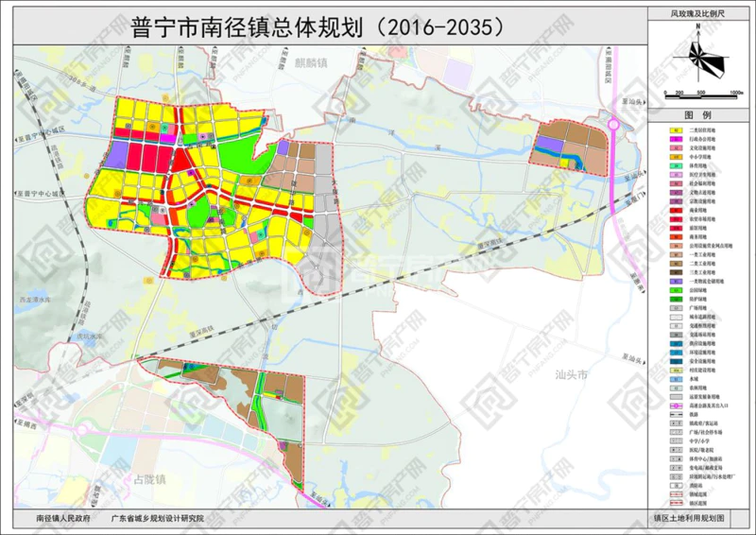756x535 pixels.
Task: Click the 麒麟镇 town label
Action: 309,61
